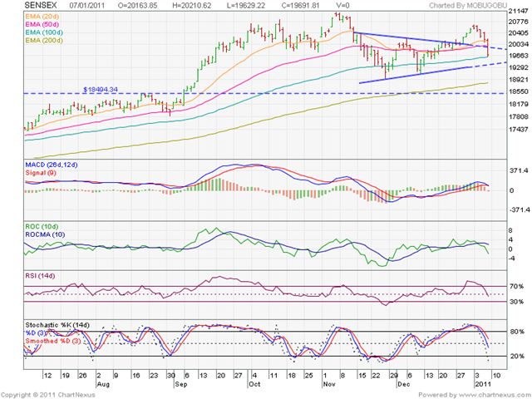Click the 20776 price axis value
Screen dimensions: 532x399
(x=519, y=22)
